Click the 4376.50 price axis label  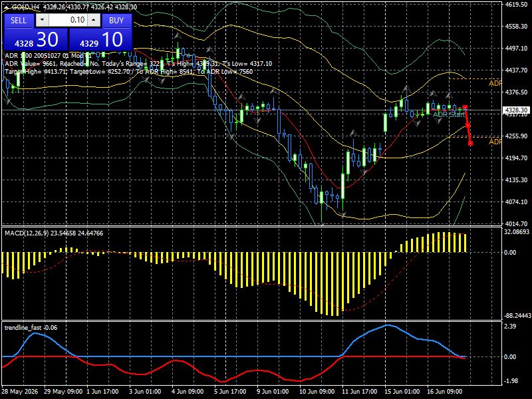click(x=516, y=92)
